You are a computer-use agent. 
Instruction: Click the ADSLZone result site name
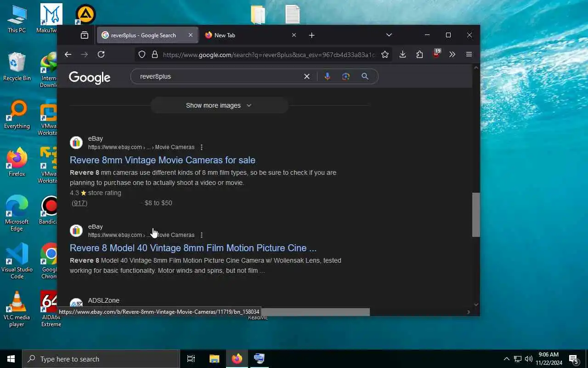[104, 300]
